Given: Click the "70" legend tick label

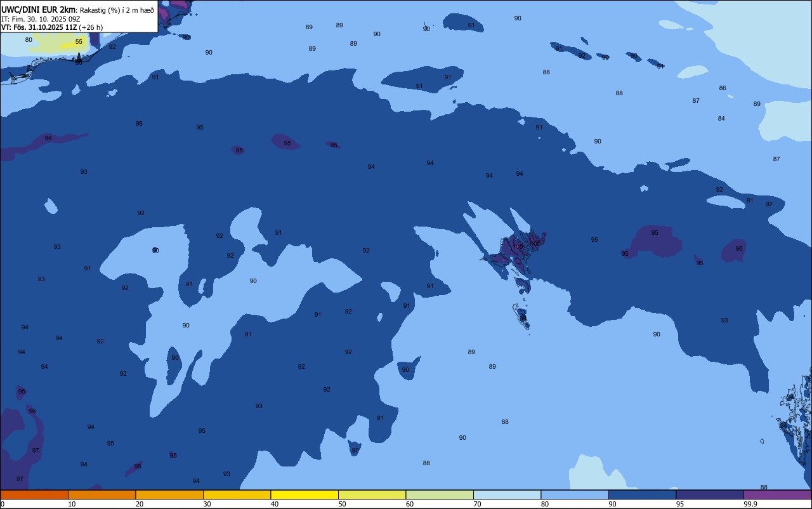Looking at the screenshot, I should pos(477,504).
